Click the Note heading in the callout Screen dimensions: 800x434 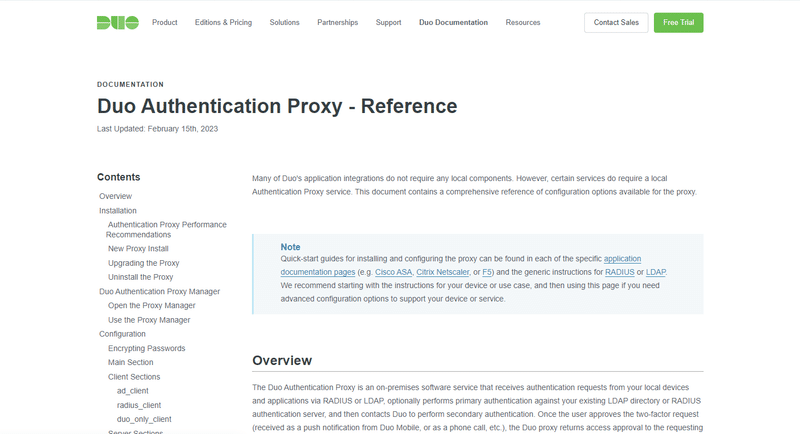coord(290,247)
